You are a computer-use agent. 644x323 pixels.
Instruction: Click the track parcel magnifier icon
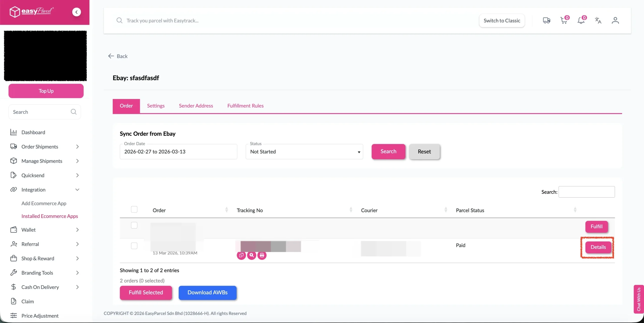[252, 255]
